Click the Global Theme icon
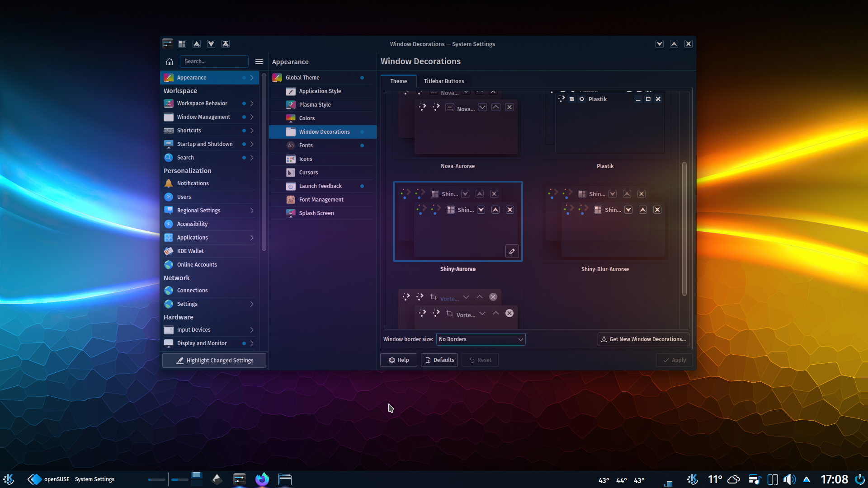868x488 pixels. (x=277, y=78)
